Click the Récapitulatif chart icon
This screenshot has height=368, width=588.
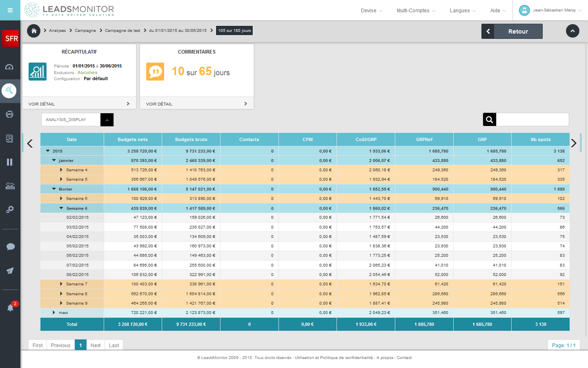(38, 72)
